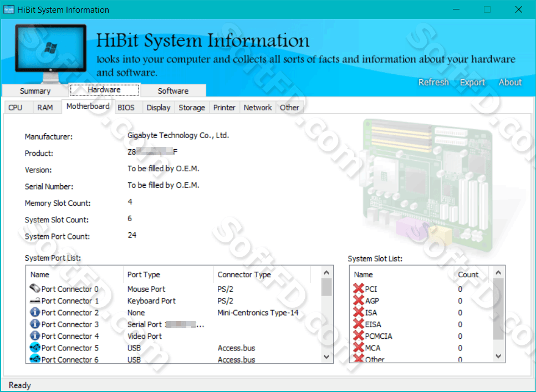Click the Keyboard Port cell
Screen dimensions: 536x392
pos(151,301)
